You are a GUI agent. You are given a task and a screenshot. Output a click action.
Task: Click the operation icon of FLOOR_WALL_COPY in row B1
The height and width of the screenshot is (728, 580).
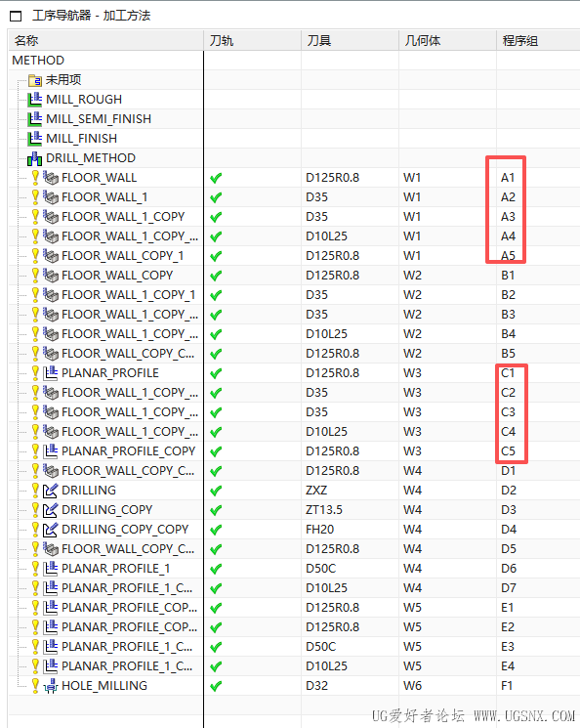[x=51, y=276]
